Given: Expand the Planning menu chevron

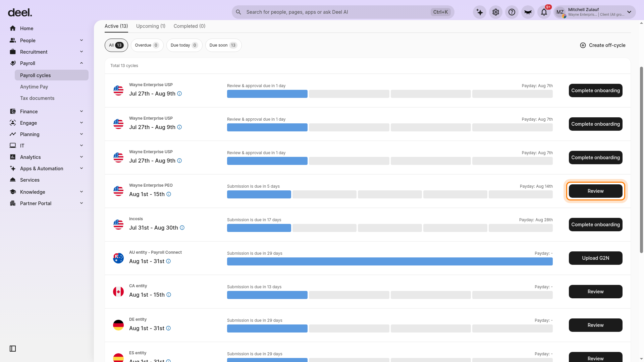Looking at the screenshot, I should [x=82, y=134].
